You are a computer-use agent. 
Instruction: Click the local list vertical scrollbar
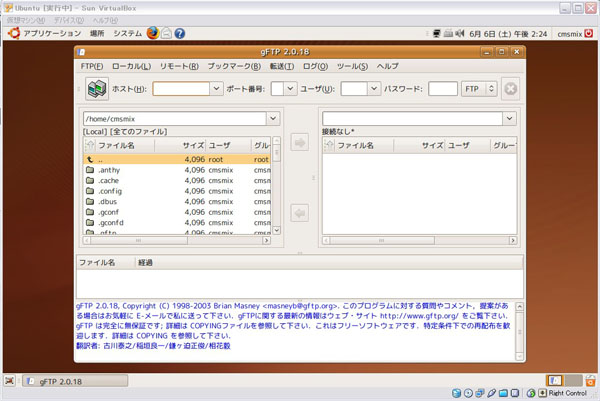[x=276, y=186]
